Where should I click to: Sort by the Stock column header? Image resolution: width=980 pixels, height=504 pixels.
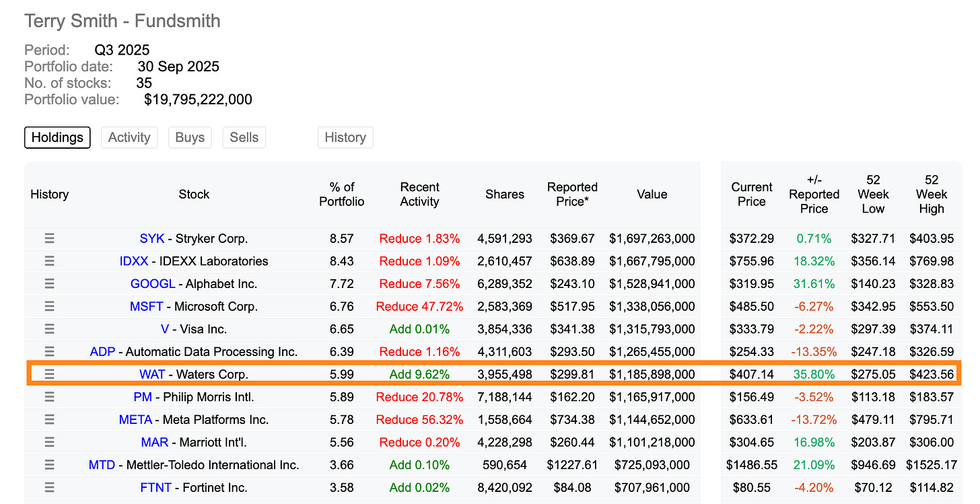click(x=194, y=194)
